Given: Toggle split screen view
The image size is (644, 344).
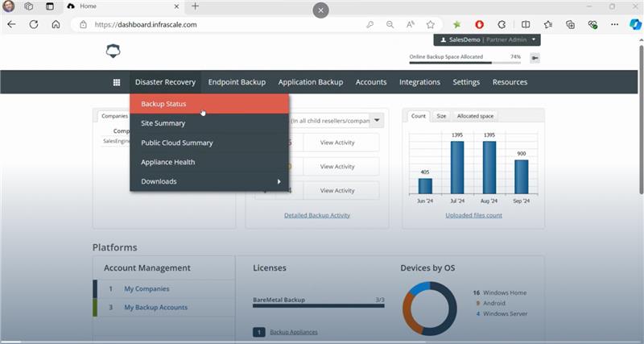Looking at the screenshot, I should tap(526, 25).
